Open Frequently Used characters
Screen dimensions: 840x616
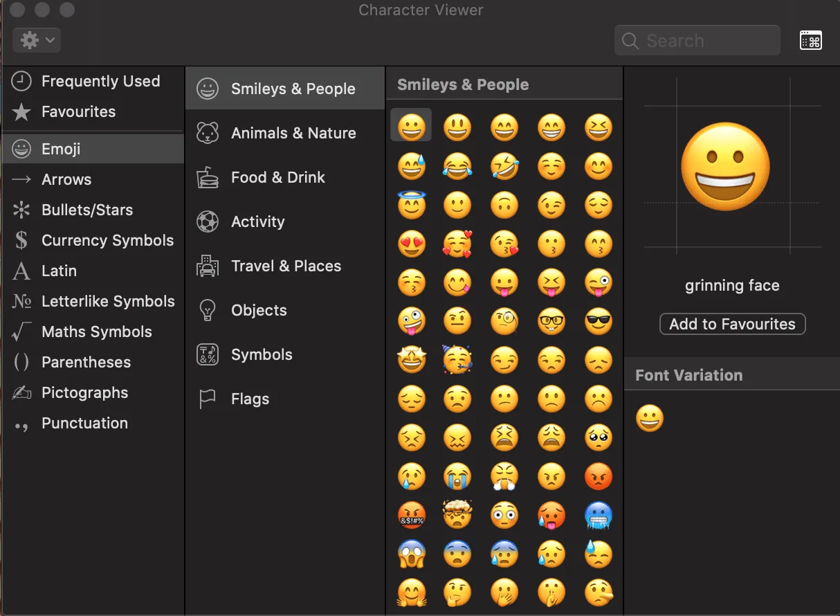tap(93, 81)
